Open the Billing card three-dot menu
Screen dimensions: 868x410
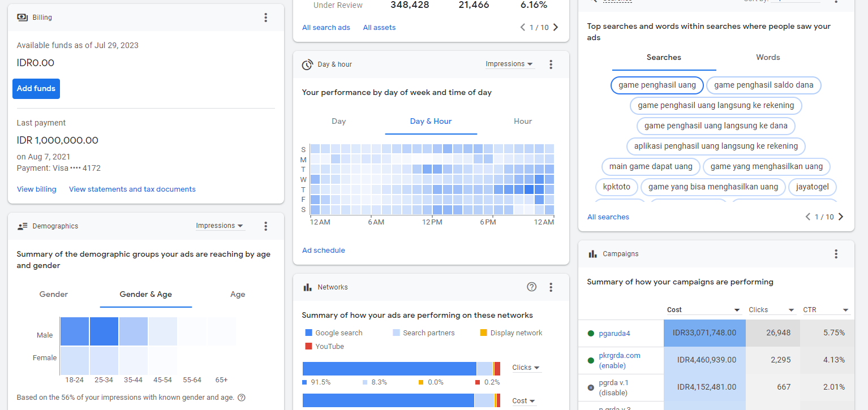coord(266,18)
